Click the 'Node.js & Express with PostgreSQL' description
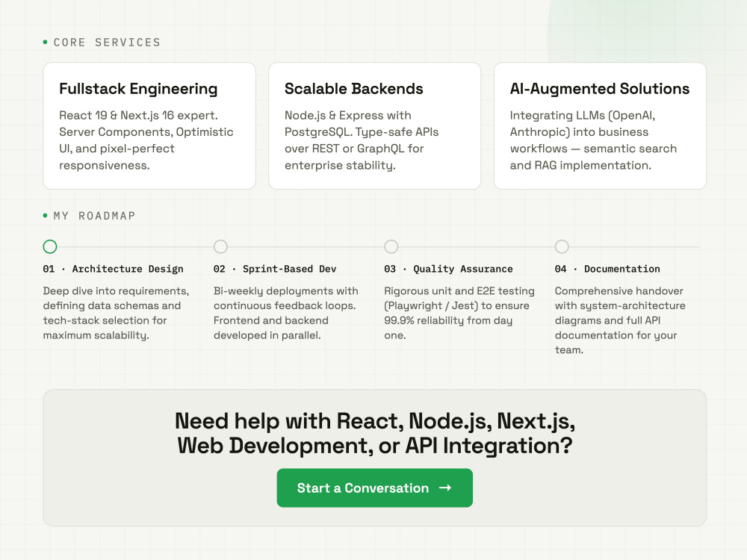 click(362, 140)
